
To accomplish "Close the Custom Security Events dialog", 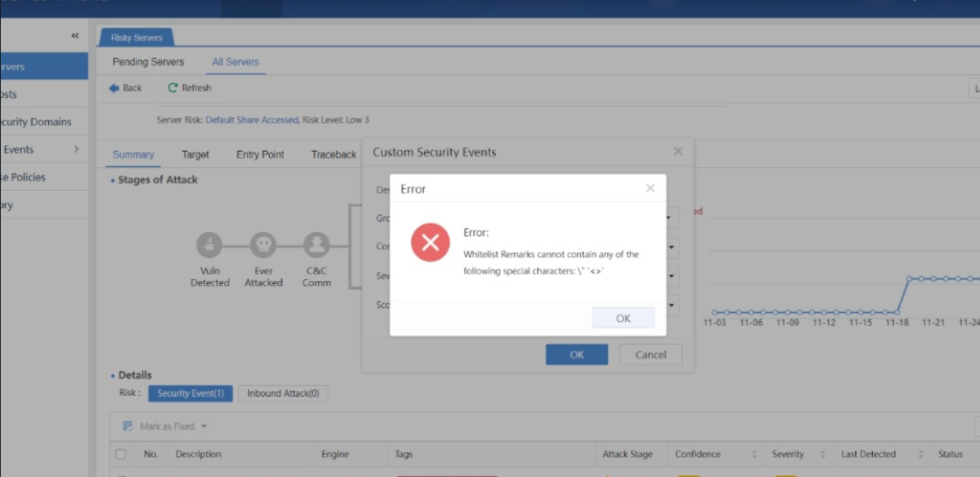I will [678, 152].
